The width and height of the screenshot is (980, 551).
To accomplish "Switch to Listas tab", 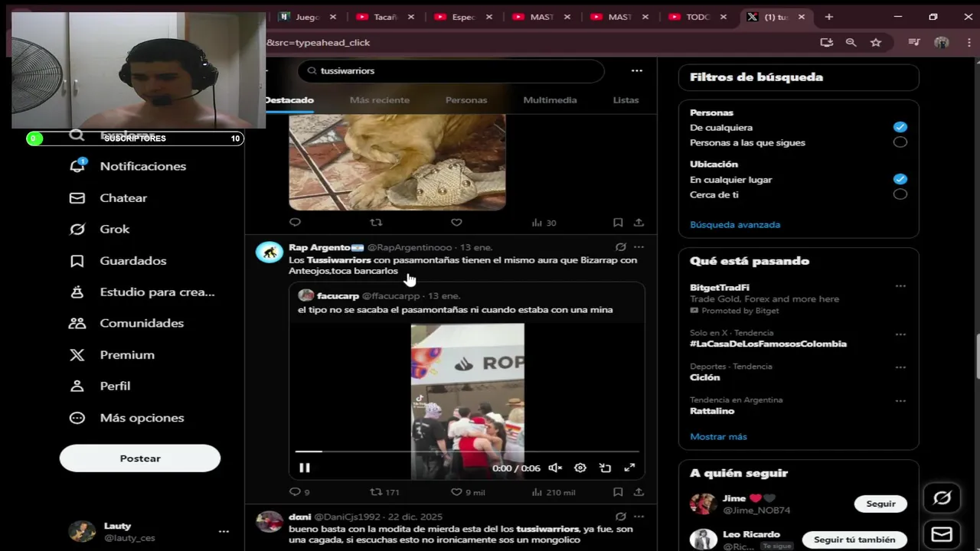I will coord(626,100).
